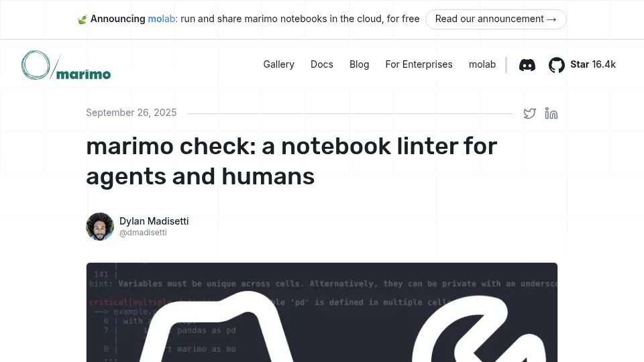The image size is (644, 362).
Task: Open the Discord icon link
Action: point(527,65)
